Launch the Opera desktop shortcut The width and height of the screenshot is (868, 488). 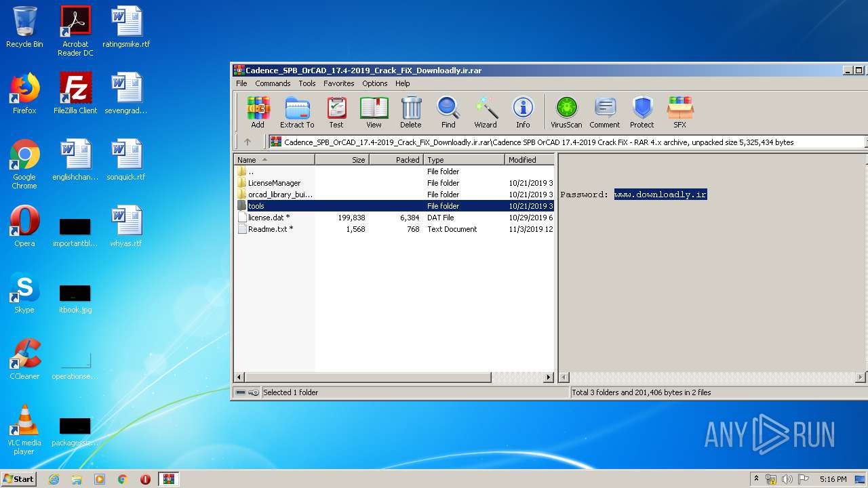pos(24,226)
